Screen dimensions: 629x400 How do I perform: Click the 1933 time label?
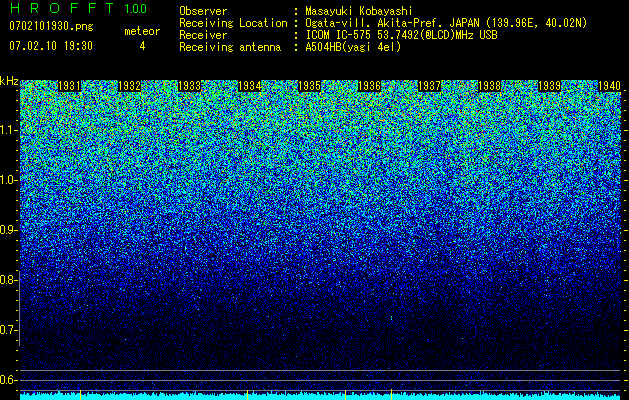[x=189, y=86]
